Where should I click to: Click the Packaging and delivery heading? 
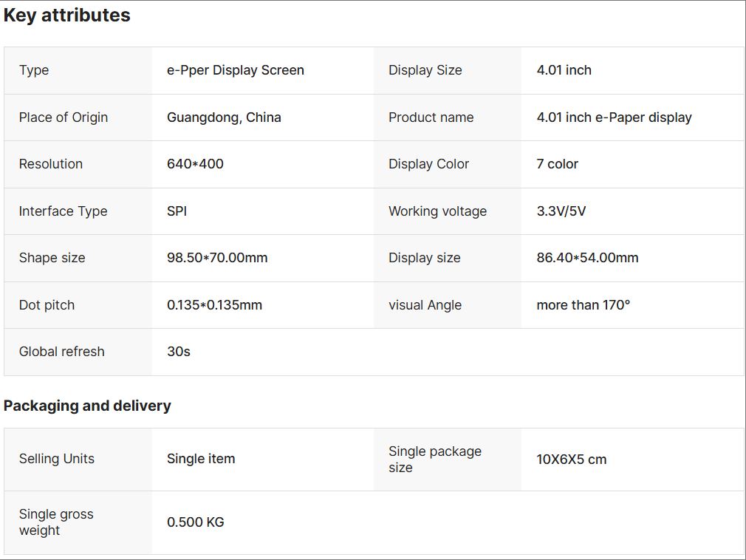(87, 406)
